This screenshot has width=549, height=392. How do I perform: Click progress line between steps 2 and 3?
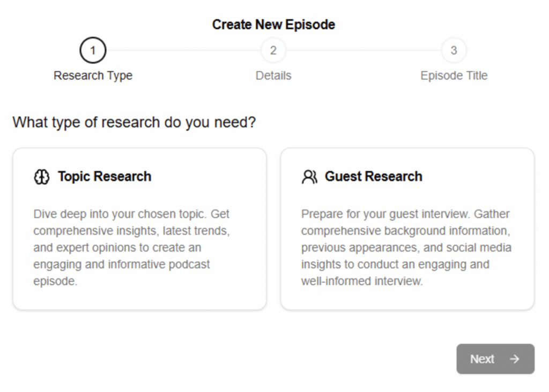363,50
